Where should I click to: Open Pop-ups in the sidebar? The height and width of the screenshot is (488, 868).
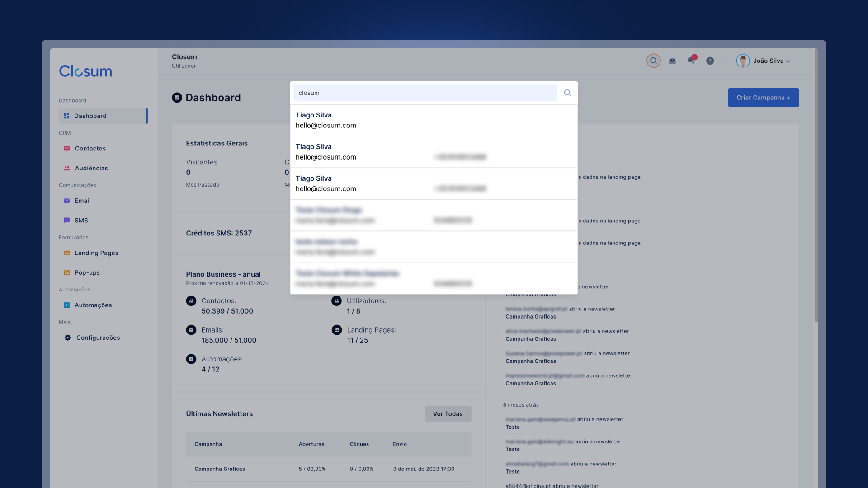tap(87, 273)
